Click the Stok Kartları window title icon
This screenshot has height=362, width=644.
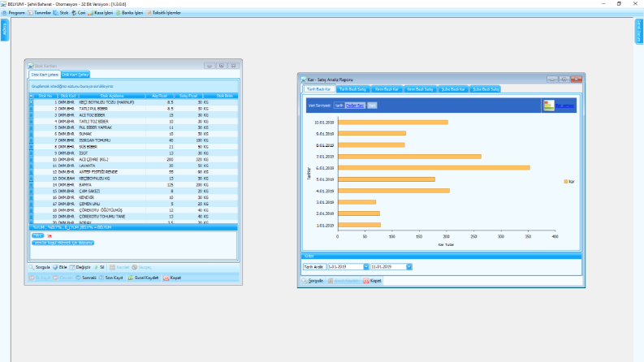tap(30, 66)
